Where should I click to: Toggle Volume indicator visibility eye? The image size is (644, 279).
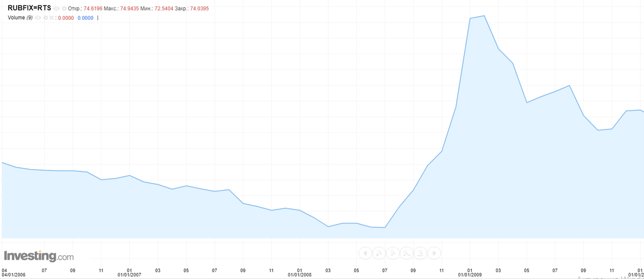(x=38, y=18)
